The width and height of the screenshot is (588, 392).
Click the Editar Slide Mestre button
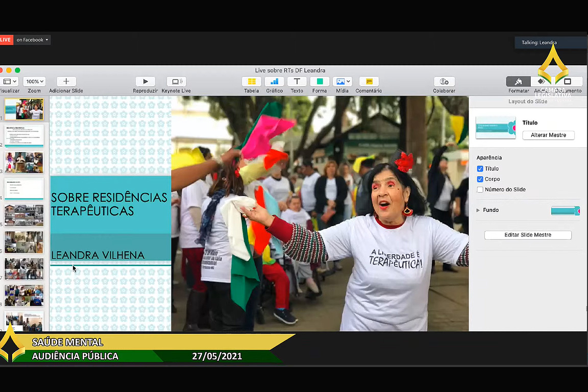click(528, 235)
